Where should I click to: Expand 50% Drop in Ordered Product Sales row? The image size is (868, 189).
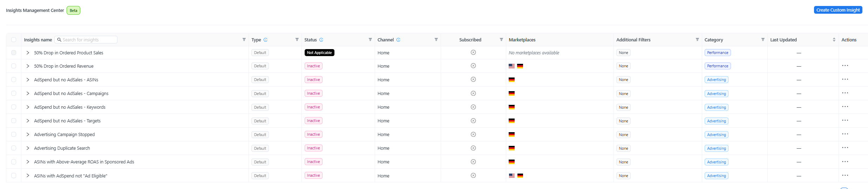click(28, 53)
